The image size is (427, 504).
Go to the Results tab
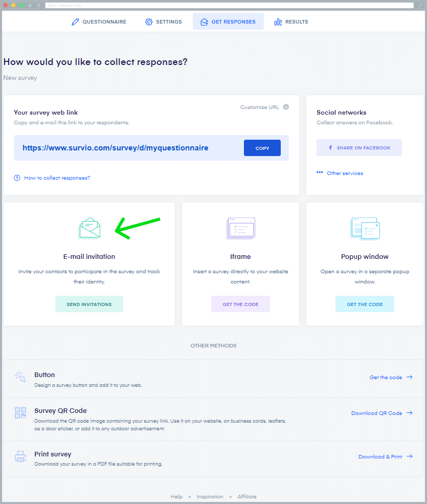click(291, 22)
